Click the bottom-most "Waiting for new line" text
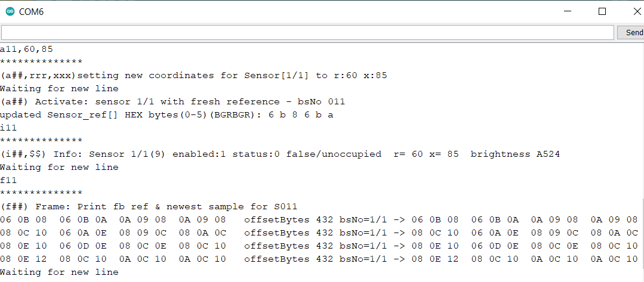Screen dimensions: 644x282 [x=59, y=272]
